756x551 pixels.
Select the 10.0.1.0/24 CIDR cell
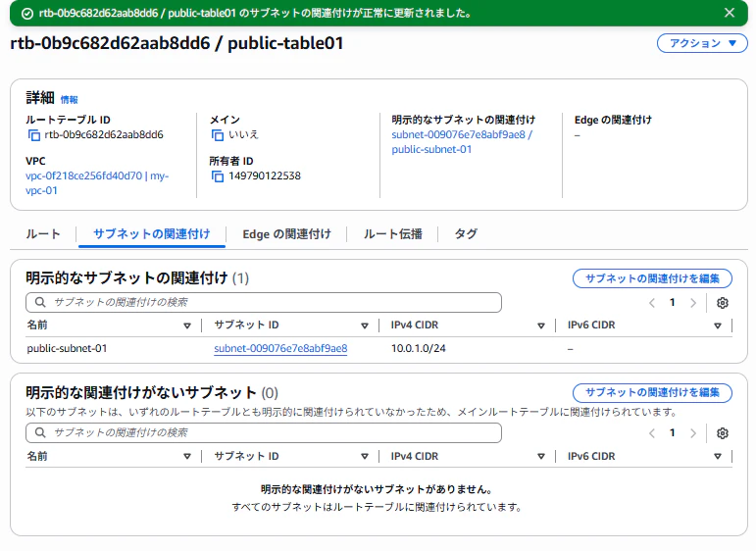coord(418,348)
